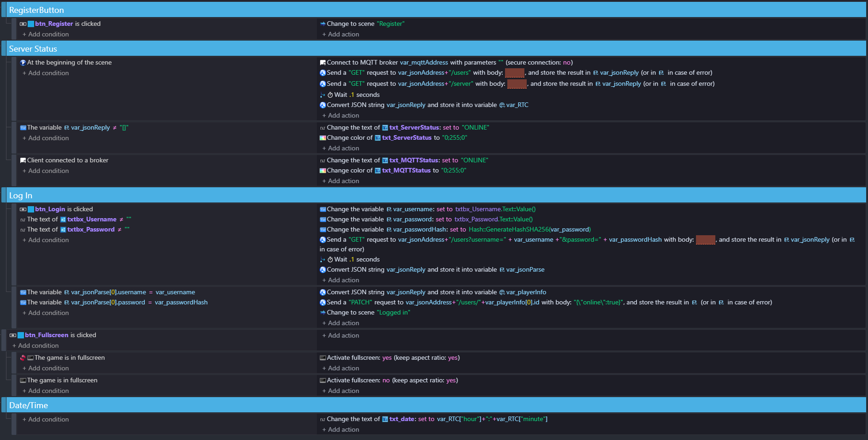
Task: Click the text icon before "The text of txtbx_Password"
Action: click(x=23, y=230)
